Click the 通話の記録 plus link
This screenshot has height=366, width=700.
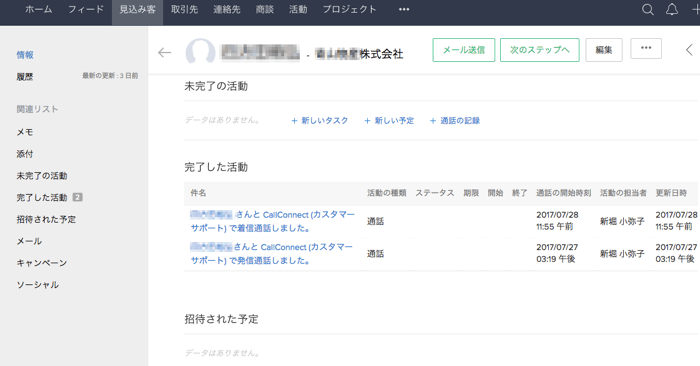click(455, 121)
